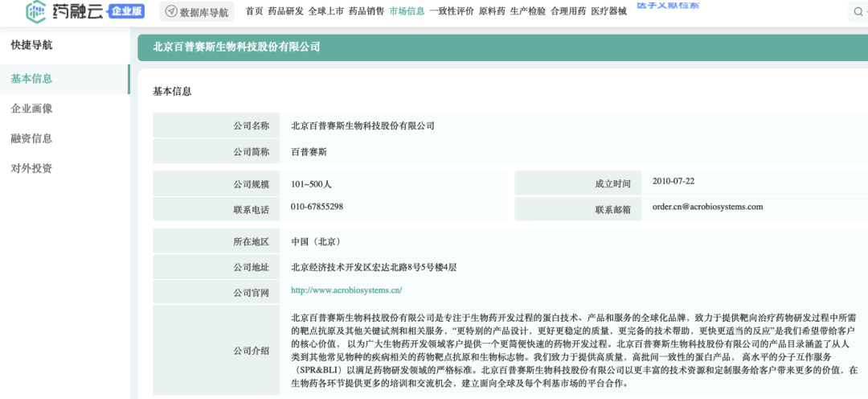The width and height of the screenshot is (868, 399).
Task: Click the 基本信息 section heading
Action: click(x=172, y=92)
